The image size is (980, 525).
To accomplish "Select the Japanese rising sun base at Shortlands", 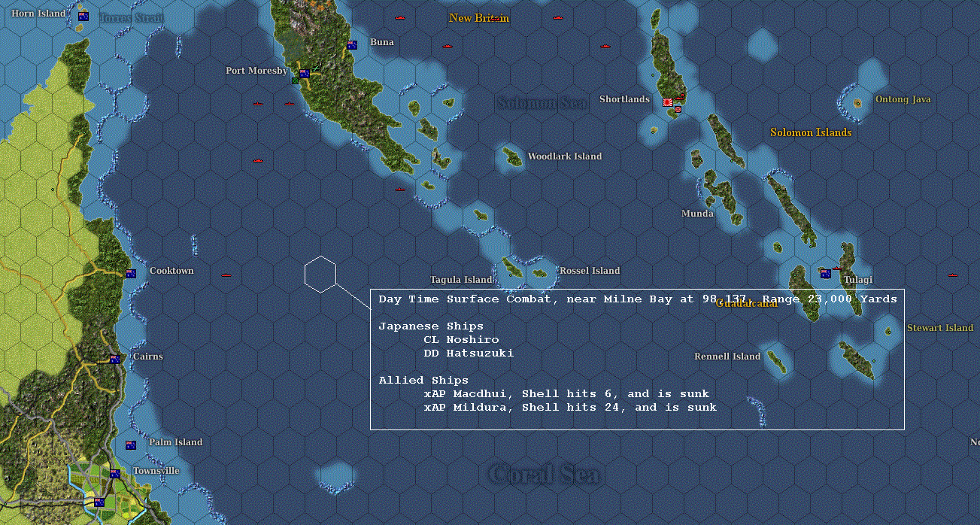I will point(668,102).
